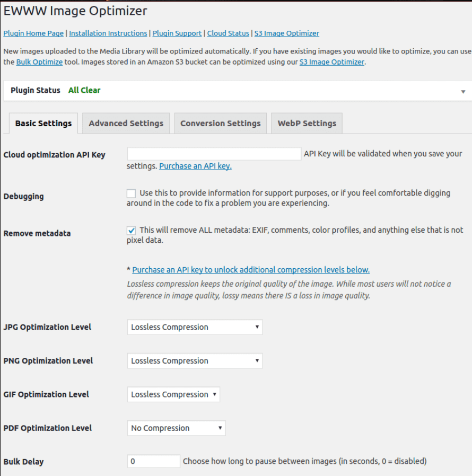Click the Plugin Status label

point(35,90)
